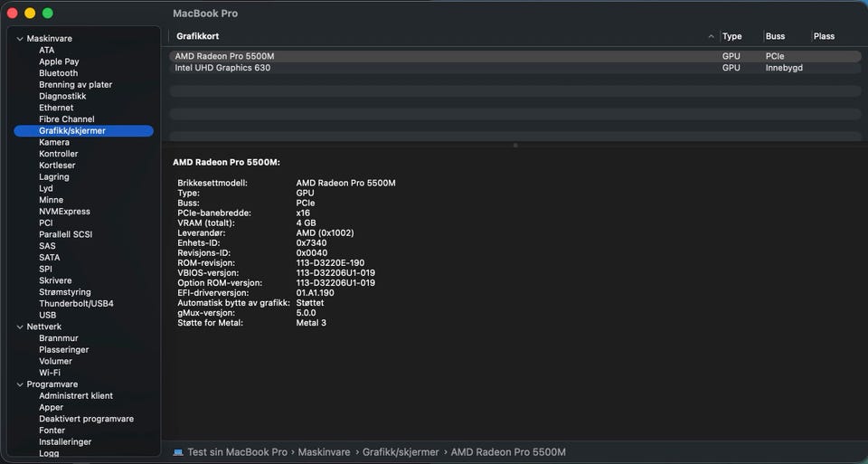The height and width of the screenshot is (464, 868).
Task: Open Lagring storage info
Action: click(53, 177)
